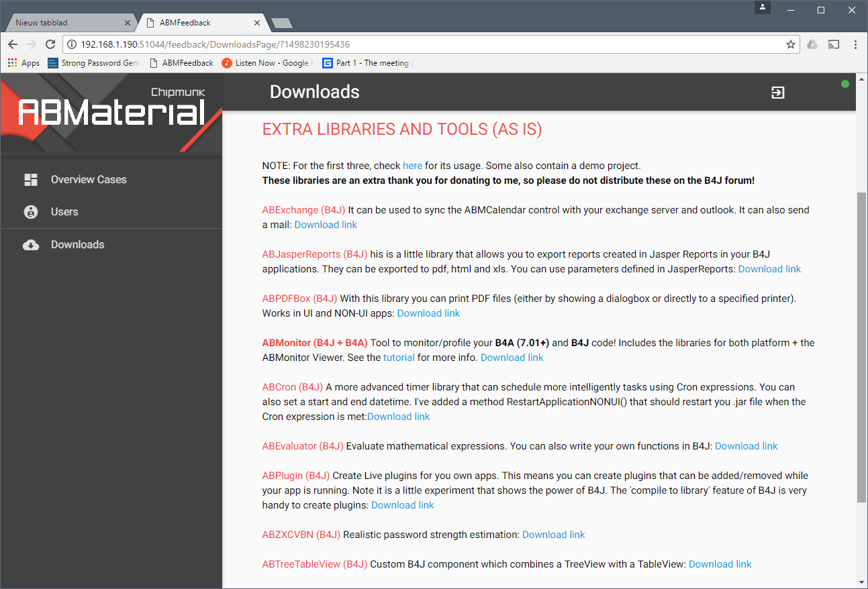Click the 'here' usage link
The width and height of the screenshot is (868, 589).
pyautogui.click(x=412, y=165)
